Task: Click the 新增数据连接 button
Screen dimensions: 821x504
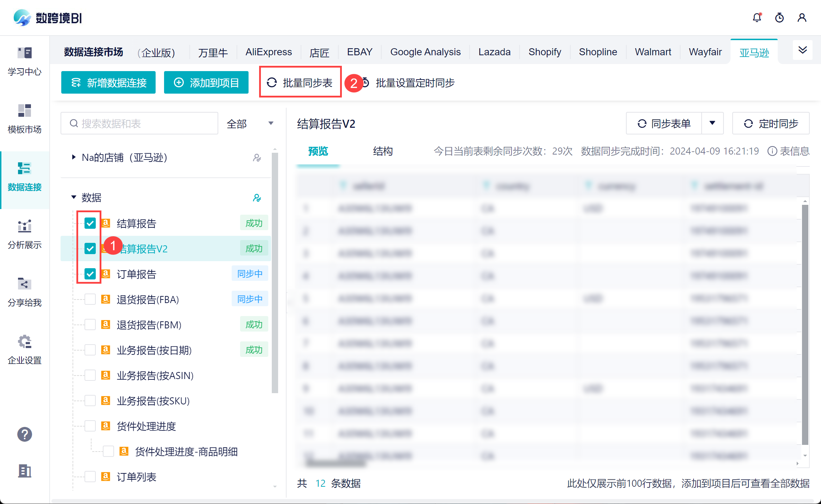Action: click(108, 83)
